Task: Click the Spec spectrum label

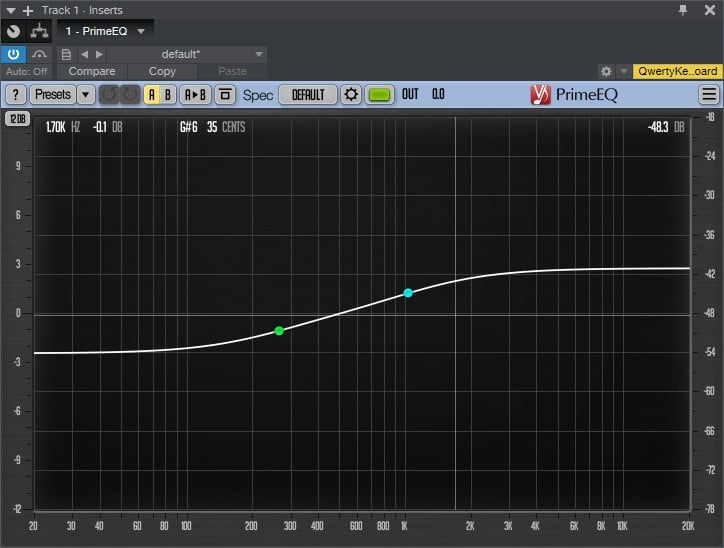Action: [258, 95]
